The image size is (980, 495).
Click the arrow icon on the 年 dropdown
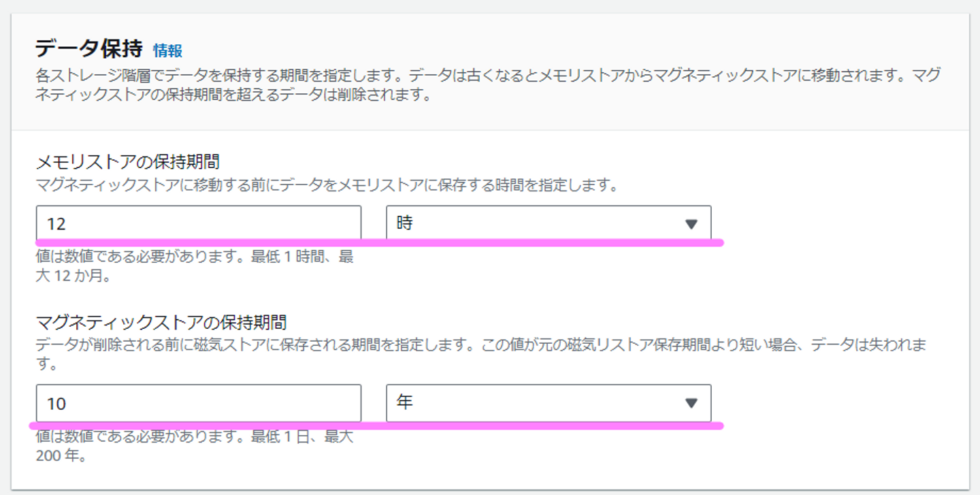pos(691,404)
